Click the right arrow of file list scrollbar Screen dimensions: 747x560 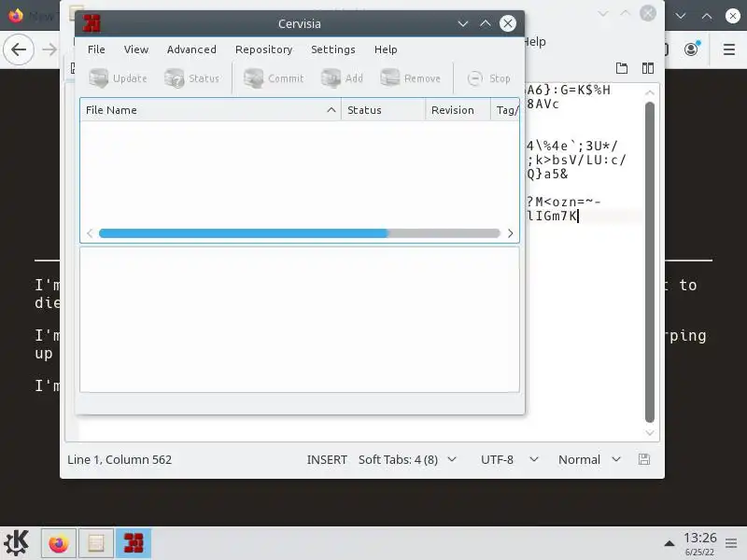click(x=510, y=233)
